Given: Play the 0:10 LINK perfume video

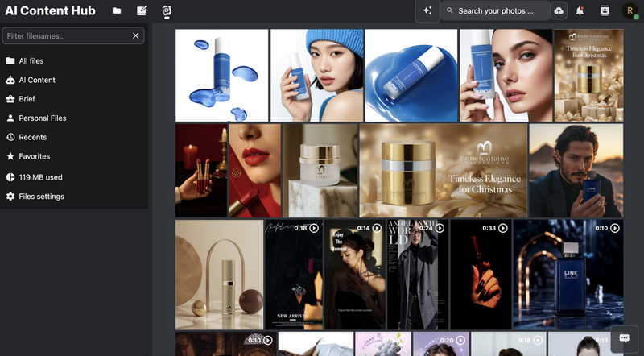Looking at the screenshot, I should point(568,275).
